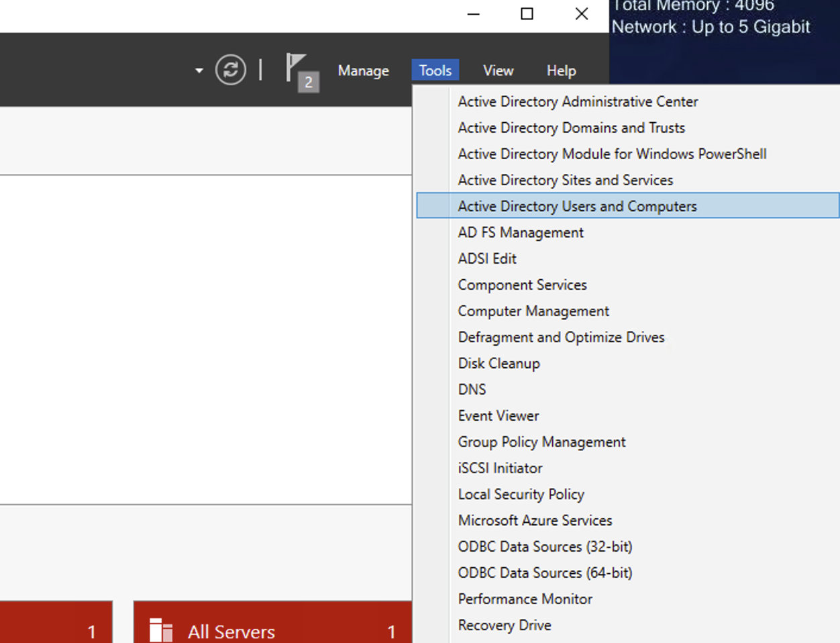Open Group Policy Management

[x=628, y=442]
